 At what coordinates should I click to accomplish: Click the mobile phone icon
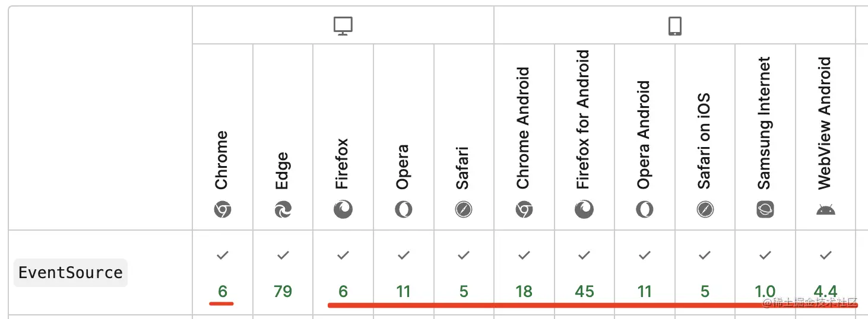pyautogui.click(x=674, y=25)
